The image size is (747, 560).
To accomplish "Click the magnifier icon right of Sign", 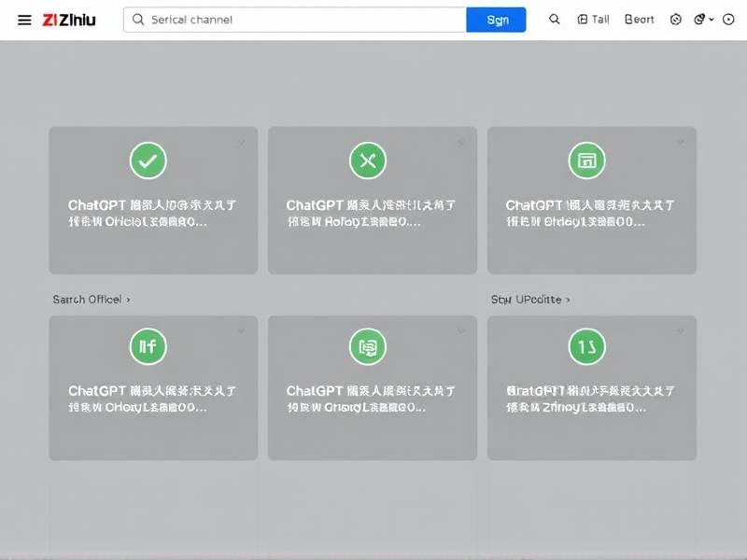I will (x=555, y=20).
